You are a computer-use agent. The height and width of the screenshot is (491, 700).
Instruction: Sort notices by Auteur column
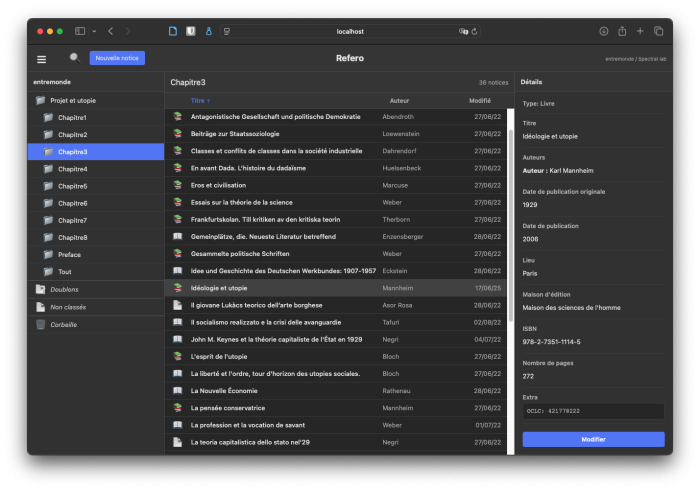coord(399,101)
